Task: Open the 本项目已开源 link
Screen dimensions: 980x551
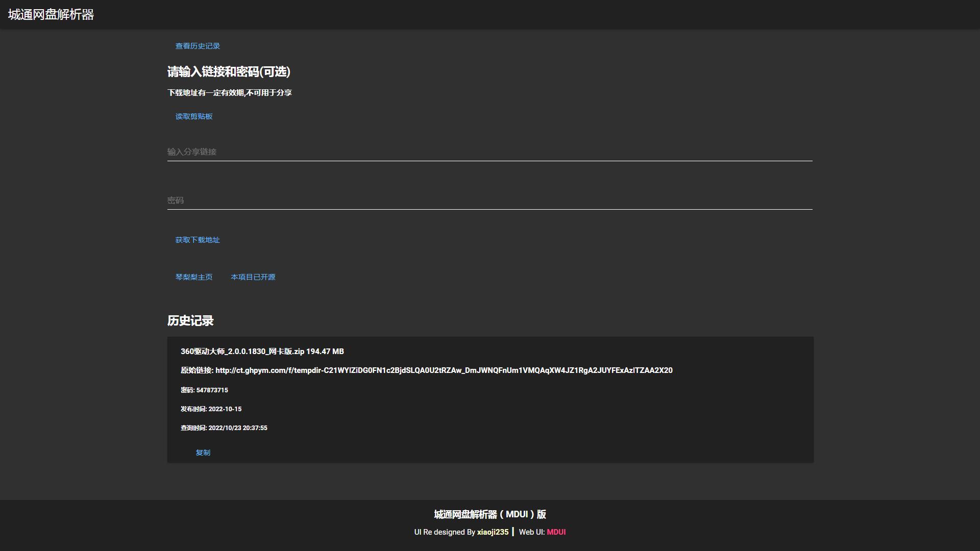Action: (x=253, y=277)
